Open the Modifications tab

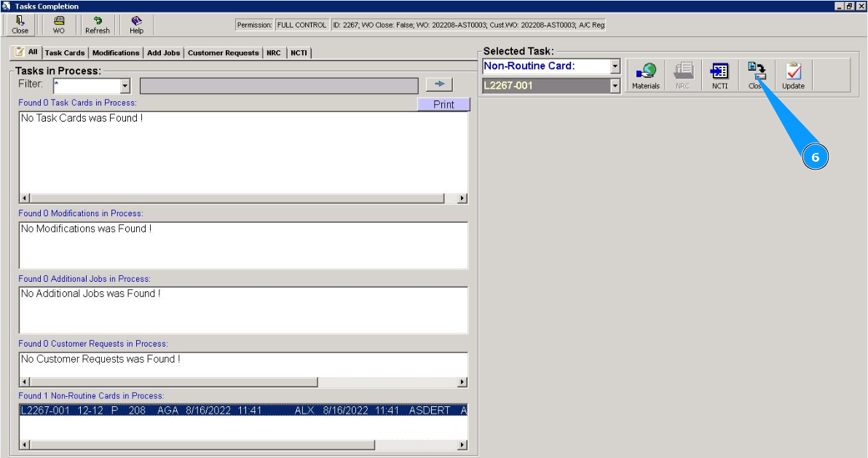[x=116, y=52]
